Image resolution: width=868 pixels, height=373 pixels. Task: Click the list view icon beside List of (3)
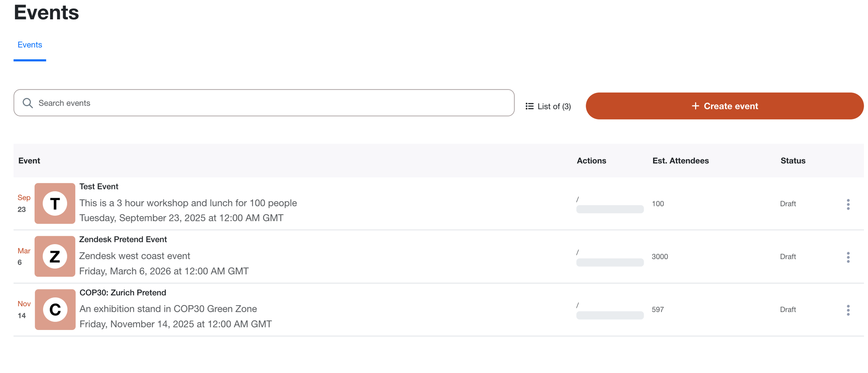529,106
